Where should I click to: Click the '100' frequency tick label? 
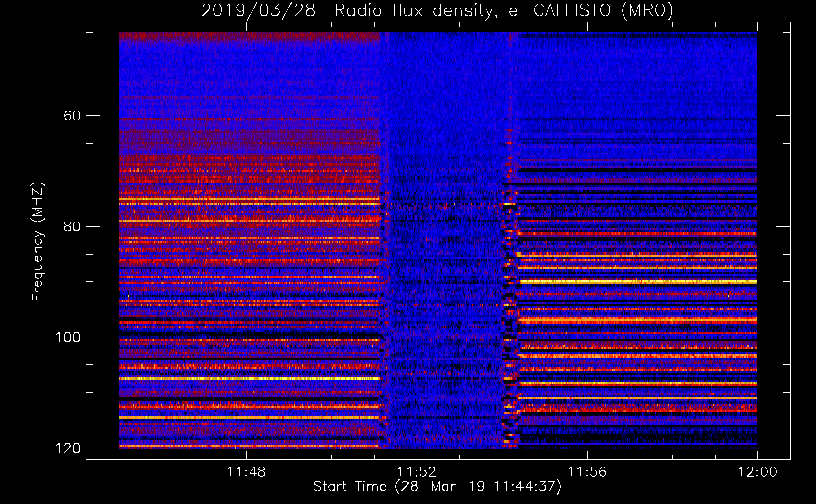68,337
